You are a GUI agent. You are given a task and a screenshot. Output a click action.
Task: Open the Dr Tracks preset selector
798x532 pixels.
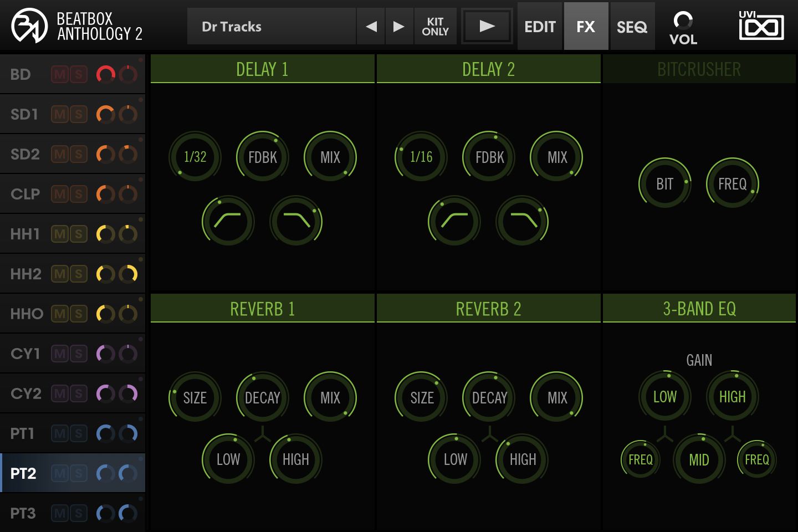click(x=272, y=26)
